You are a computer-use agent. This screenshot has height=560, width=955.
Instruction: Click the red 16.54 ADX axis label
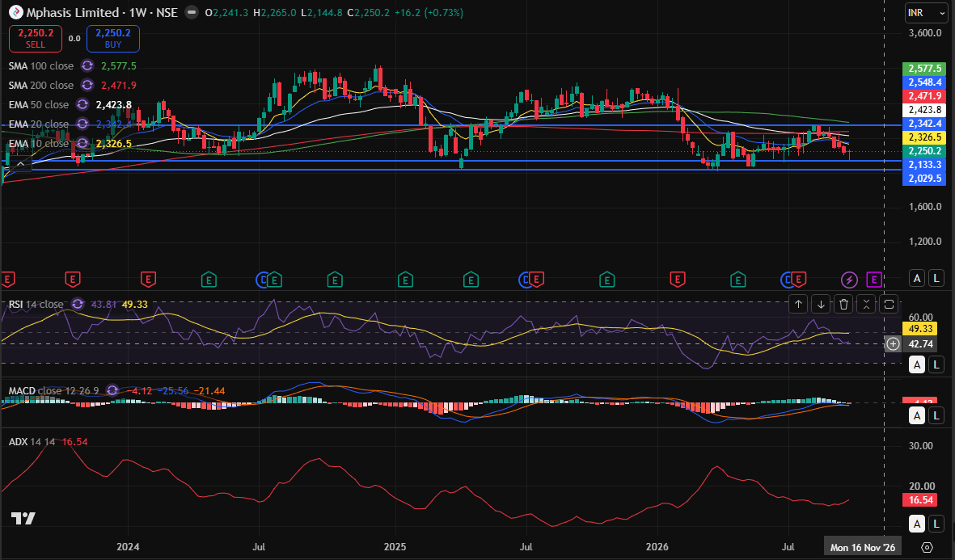[919, 499]
